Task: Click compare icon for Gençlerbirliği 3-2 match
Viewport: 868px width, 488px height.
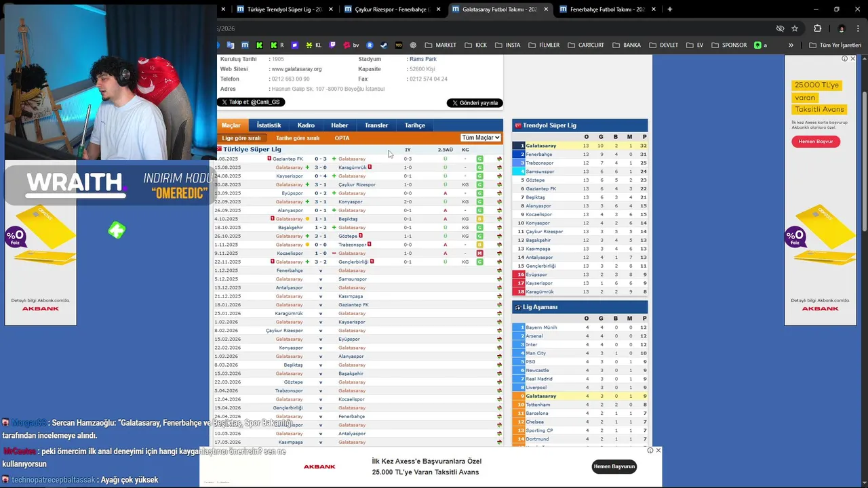Action: 499,262
